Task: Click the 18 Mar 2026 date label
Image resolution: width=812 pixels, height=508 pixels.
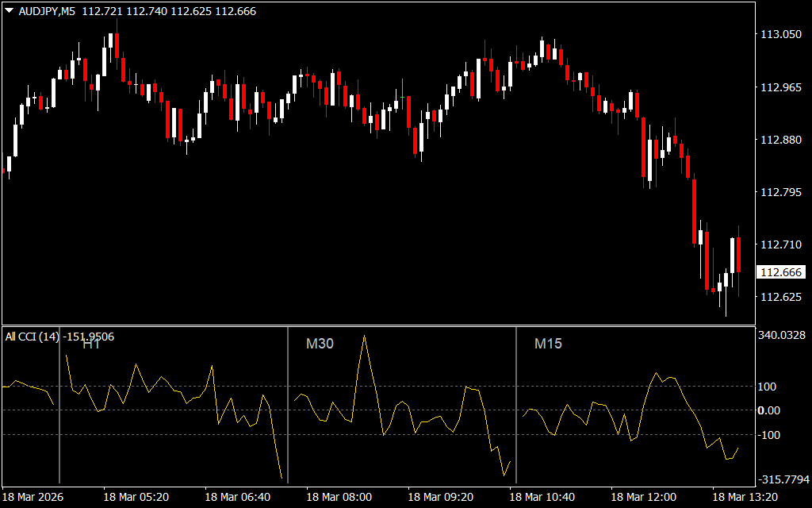Action: 34,497
